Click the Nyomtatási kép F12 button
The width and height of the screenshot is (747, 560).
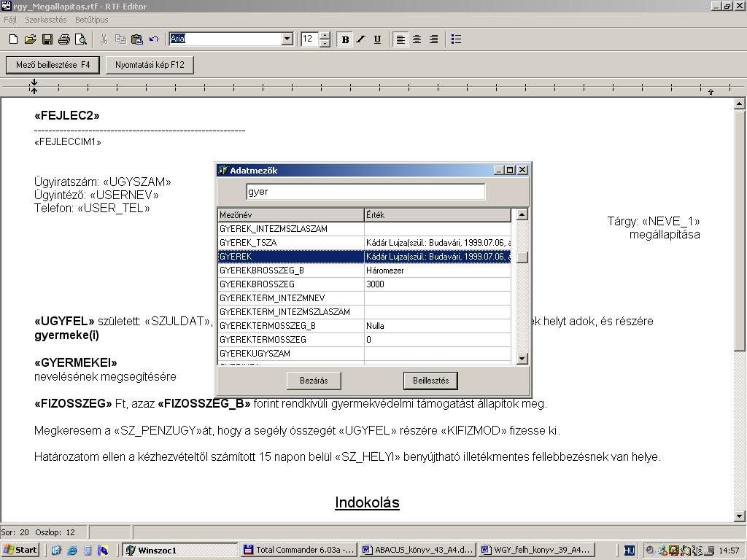[150, 65]
